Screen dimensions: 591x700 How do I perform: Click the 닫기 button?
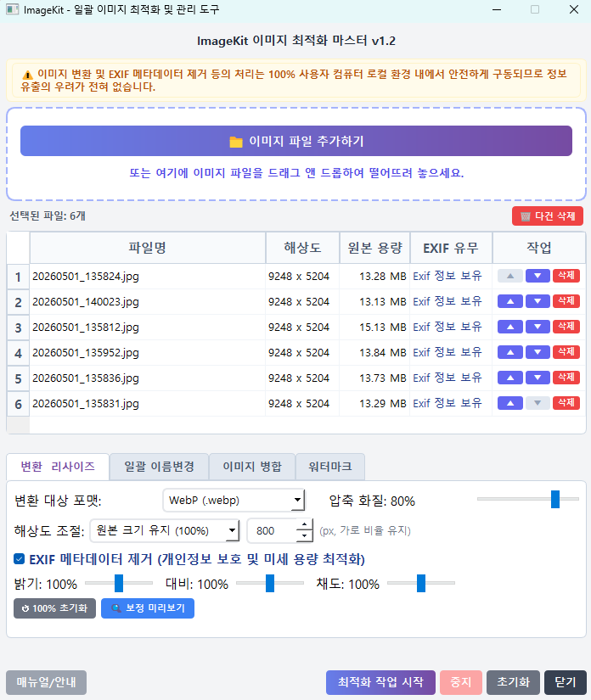[x=565, y=682]
